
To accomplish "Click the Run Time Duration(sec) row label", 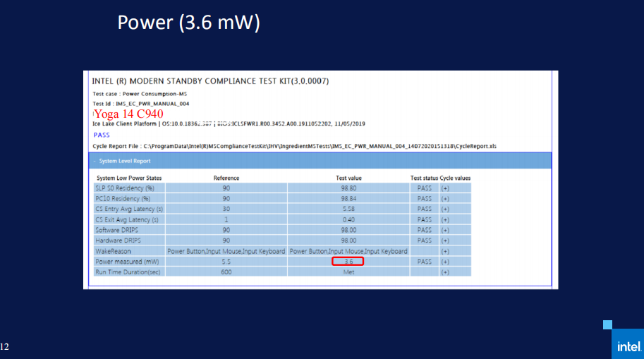I will [x=128, y=272].
